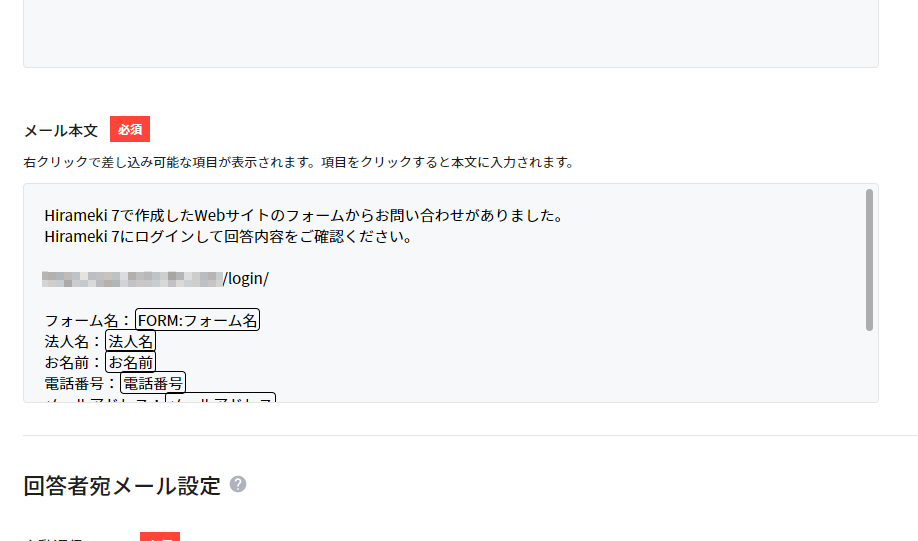Click the 右クリックで差し込み可能 helper text
The height and width of the screenshot is (541, 918).
pos(299,162)
